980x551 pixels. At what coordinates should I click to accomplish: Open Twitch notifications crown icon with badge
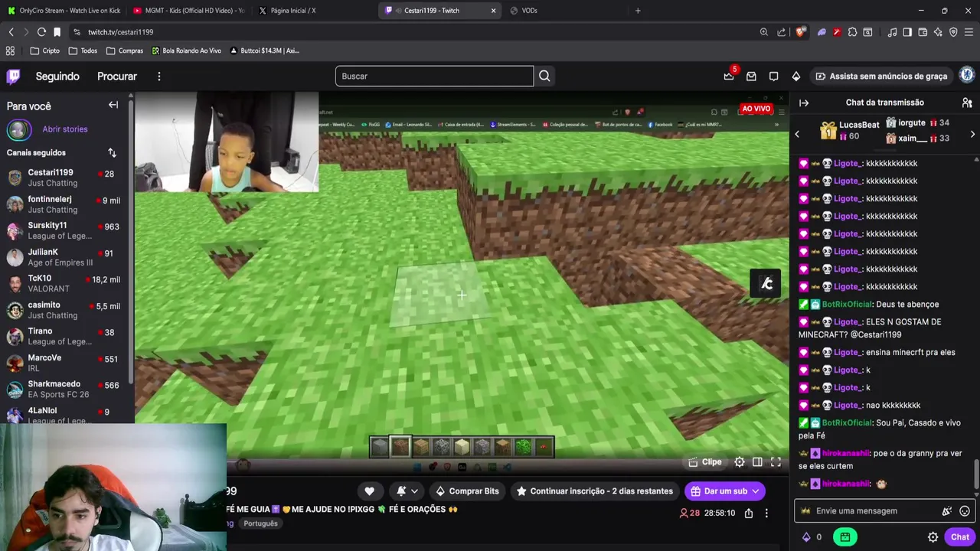tap(729, 76)
